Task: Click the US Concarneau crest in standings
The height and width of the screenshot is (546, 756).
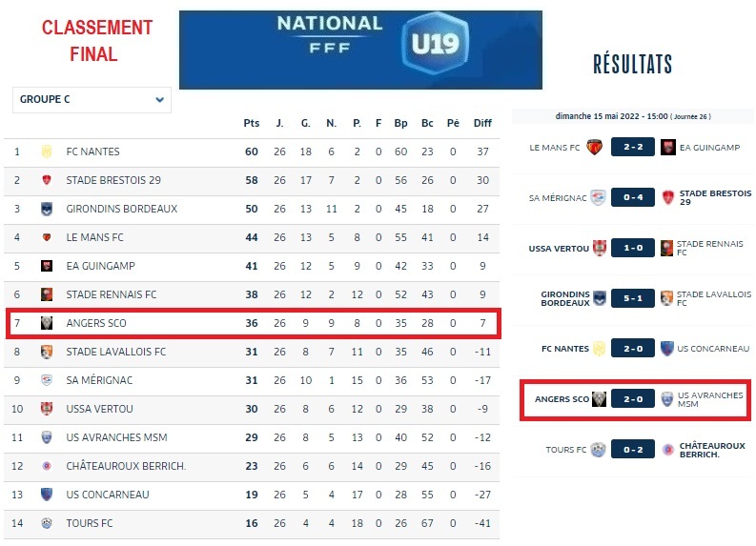Action: 45,495
